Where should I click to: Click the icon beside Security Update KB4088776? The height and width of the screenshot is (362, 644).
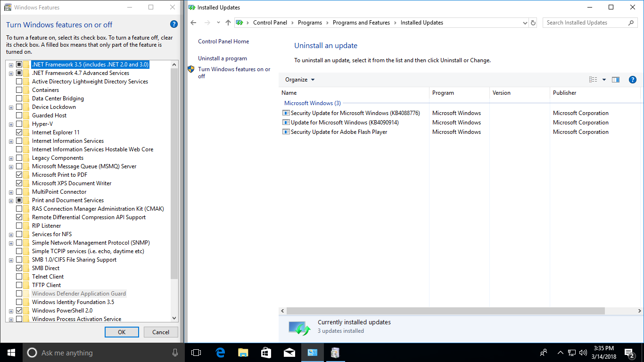coord(286,113)
